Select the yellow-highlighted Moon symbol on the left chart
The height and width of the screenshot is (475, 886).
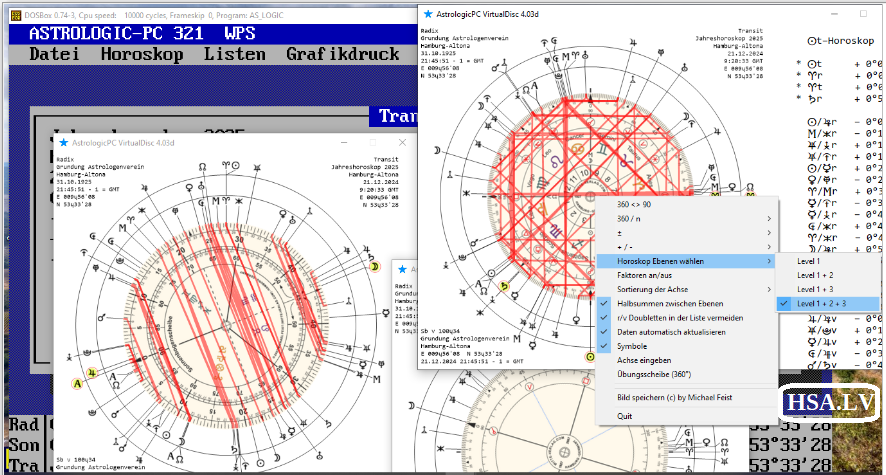coord(376,268)
